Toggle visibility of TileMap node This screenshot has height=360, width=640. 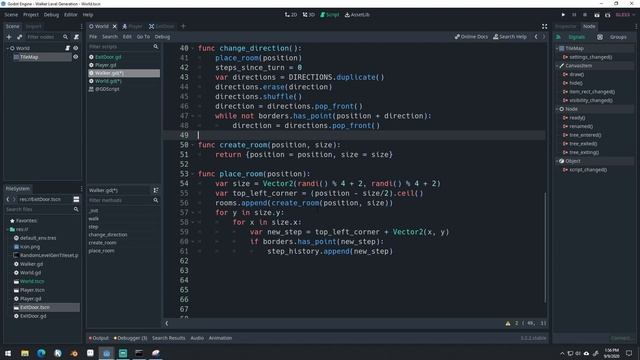pyautogui.click(x=76, y=57)
